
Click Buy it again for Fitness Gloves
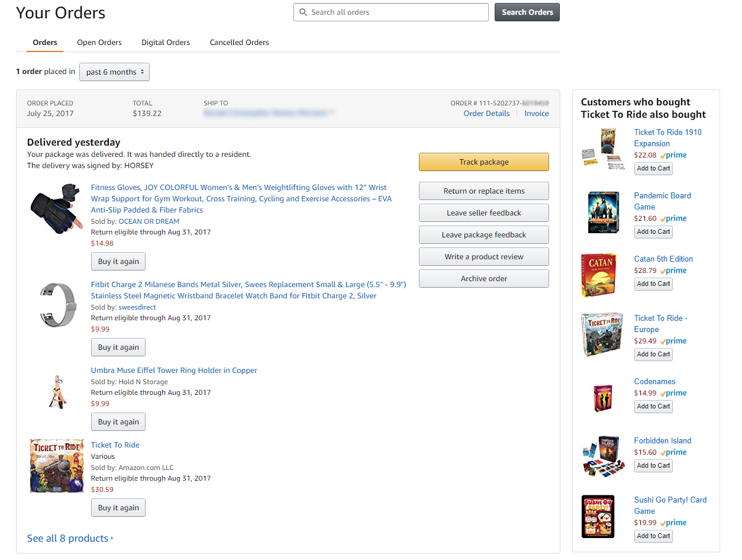click(x=118, y=262)
